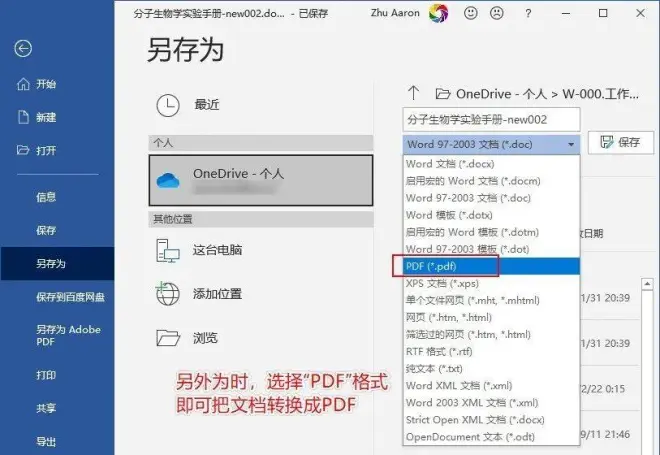Choose Word 模板 (*.dotx) format
Screen dimensions: 660x455
(x=491, y=215)
